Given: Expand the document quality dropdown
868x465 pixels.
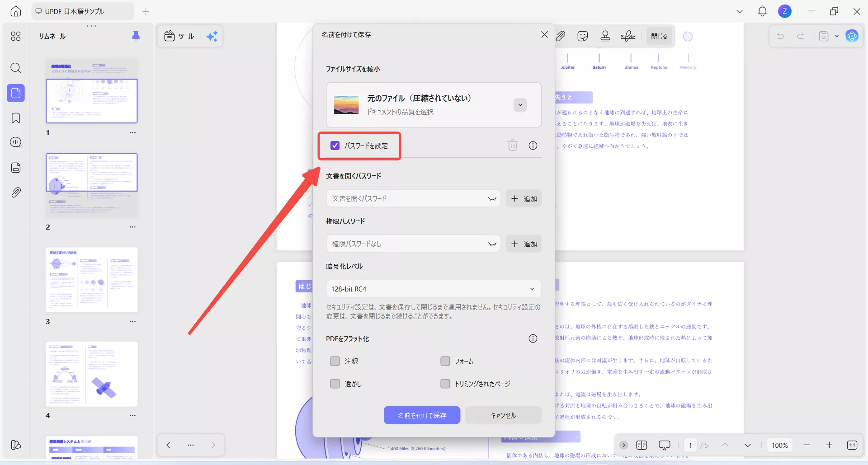Looking at the screenshot, I should coord(520,104).
